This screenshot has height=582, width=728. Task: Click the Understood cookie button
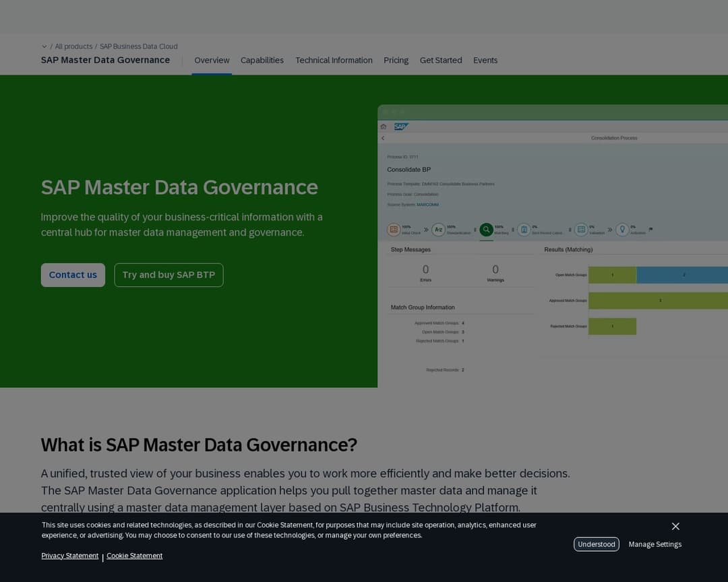tap(596, 544)
